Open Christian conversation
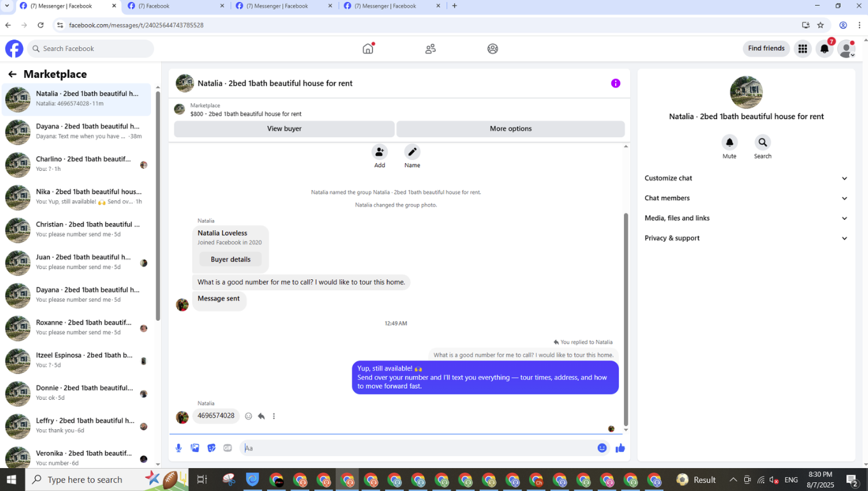 [76, 230]
